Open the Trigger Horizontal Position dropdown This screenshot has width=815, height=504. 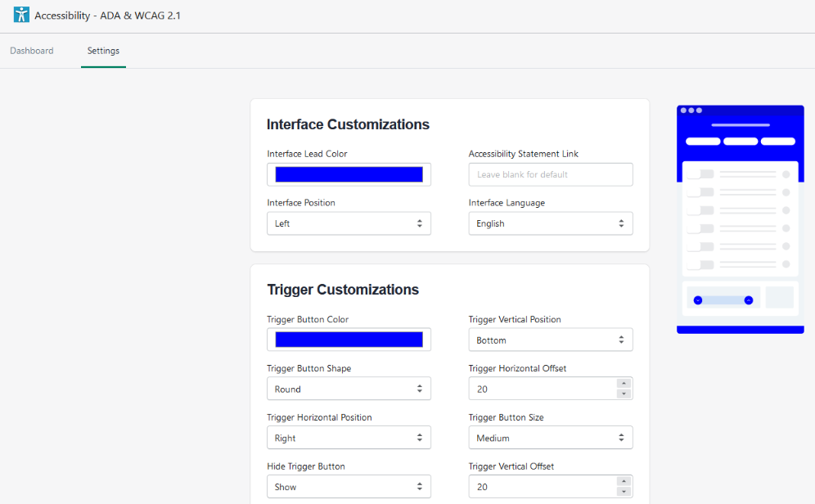pos(349,438)
